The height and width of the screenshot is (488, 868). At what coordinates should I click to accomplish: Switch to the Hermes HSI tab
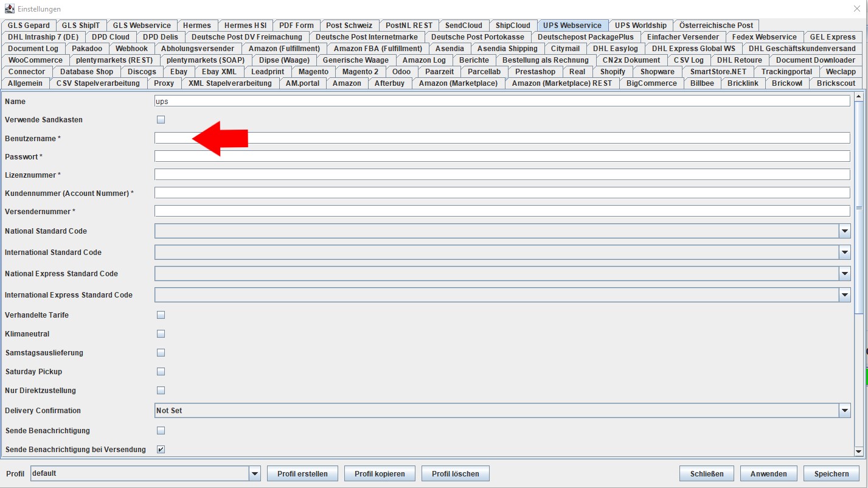[x=245, y=26]
